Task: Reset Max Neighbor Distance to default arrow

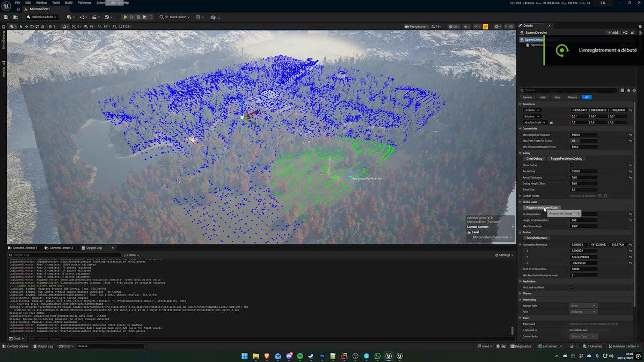Action: tap(631, 135)
